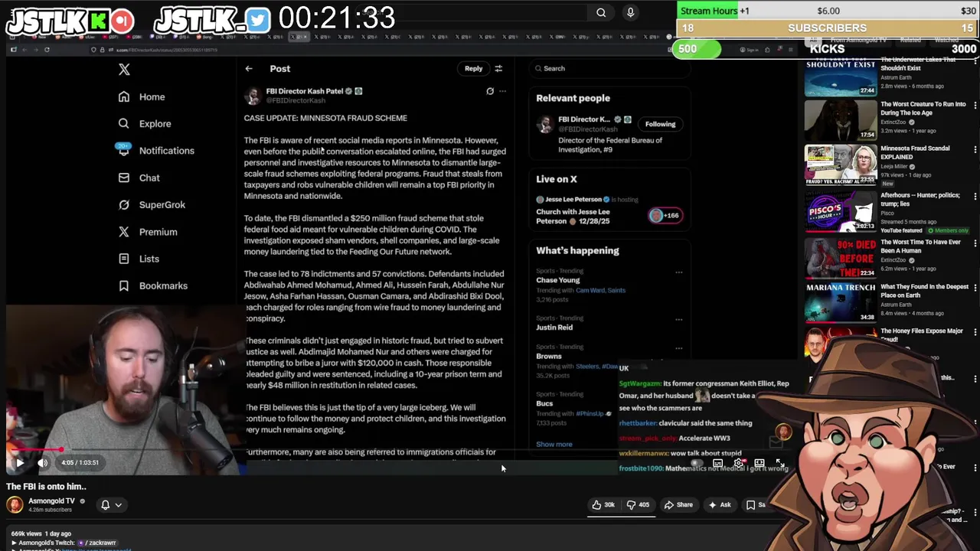
Task: Click the Lists icon in the sidebar
Action: tap(124, 259)
